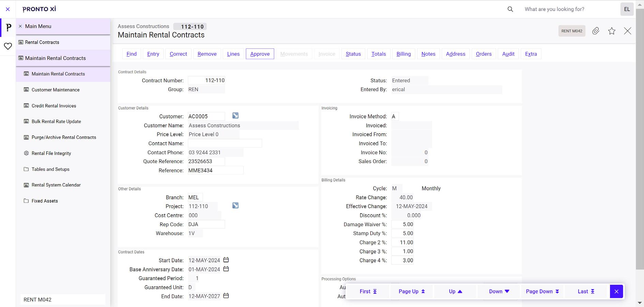Open the EL user profile avatar
Screen dimensions: 644x307
coord(627,9)
